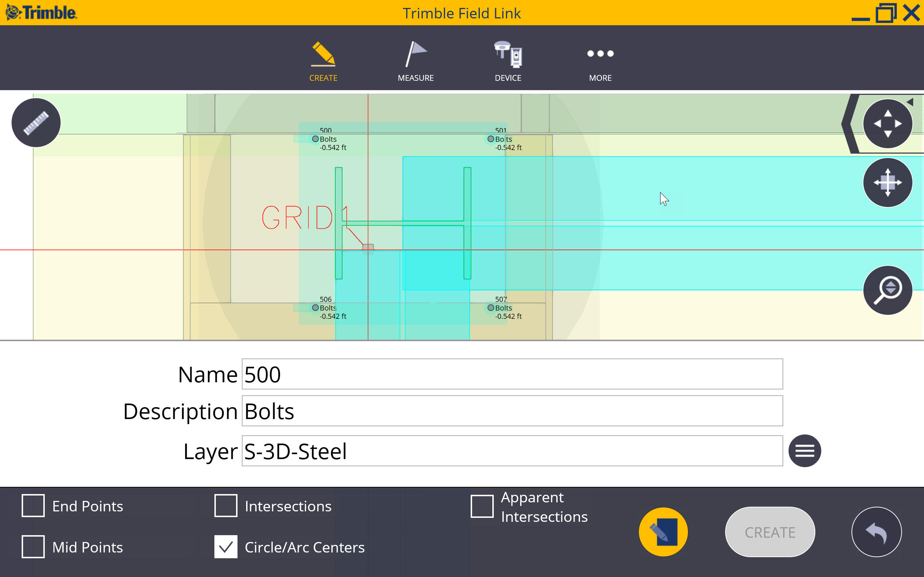Viewport: 924px width, 577px height.
Task: Enable the End Points checkbox
Action: 34,506
